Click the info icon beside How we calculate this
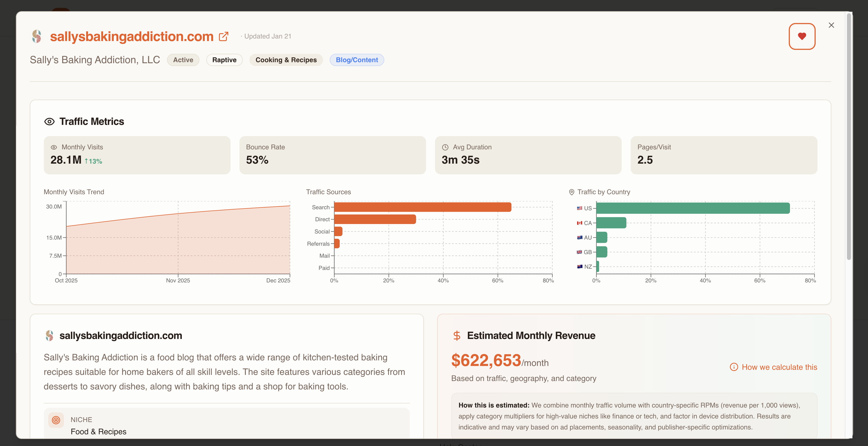 (x=734, y=367)
